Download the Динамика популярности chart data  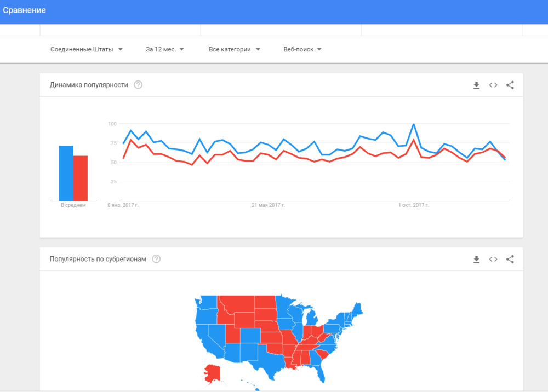tap(476, 85)
